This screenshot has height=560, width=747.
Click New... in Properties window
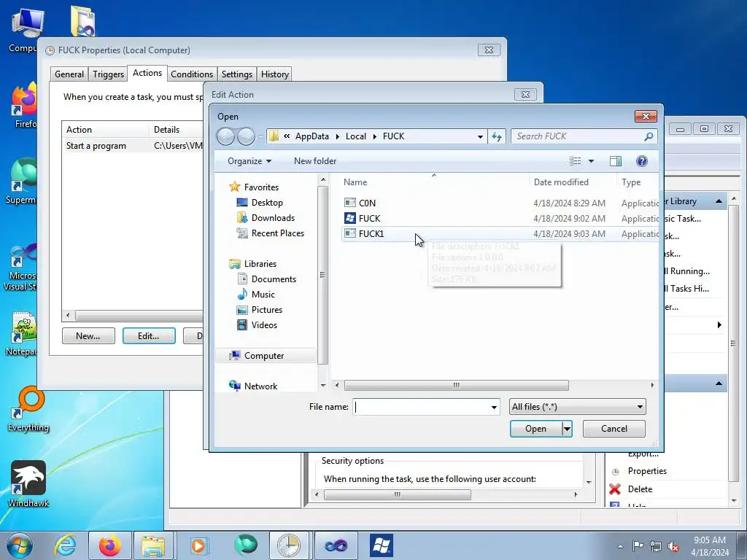pos(88,335)
